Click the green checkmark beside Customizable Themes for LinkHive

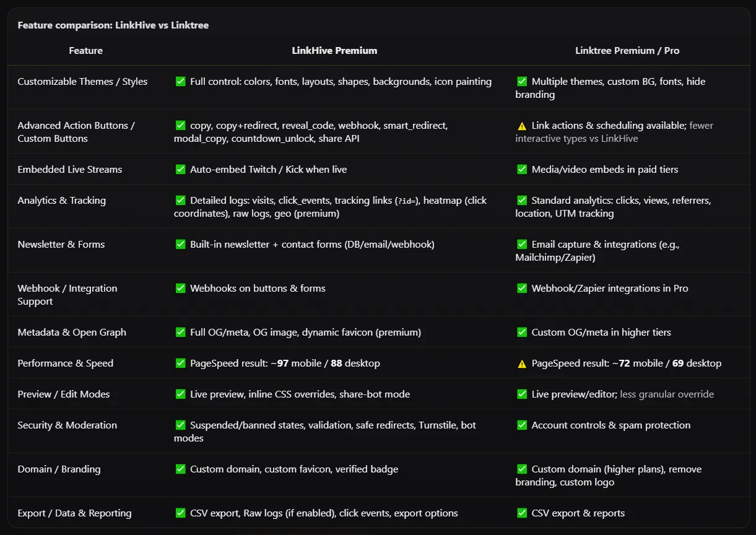pyautogui.click(x=181, y=81)
